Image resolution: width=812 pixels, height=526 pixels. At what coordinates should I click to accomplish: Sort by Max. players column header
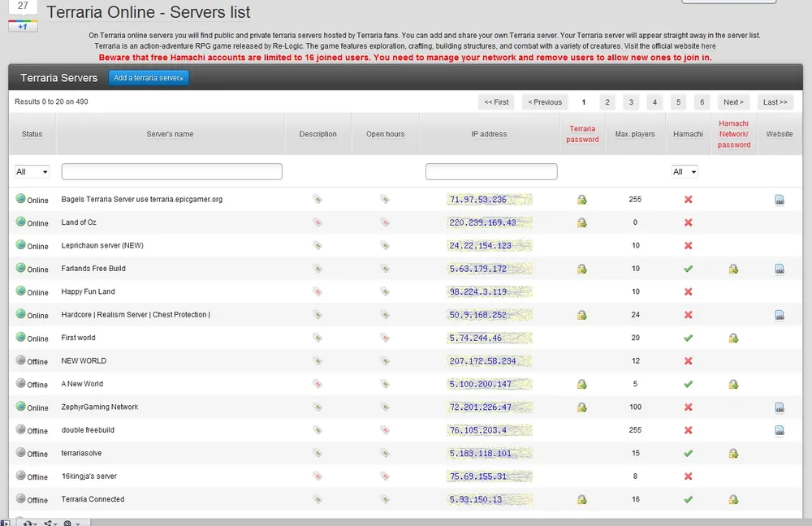coord(635,134)
